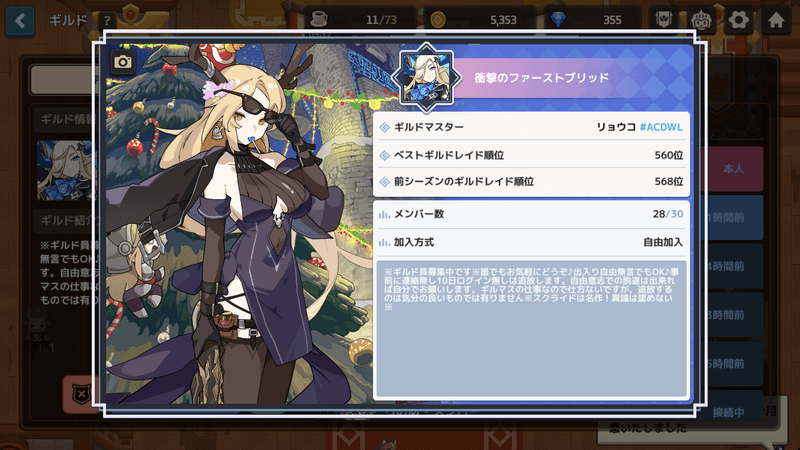Open the knight helmet icon in the top bar

click(x=701, y=20)
